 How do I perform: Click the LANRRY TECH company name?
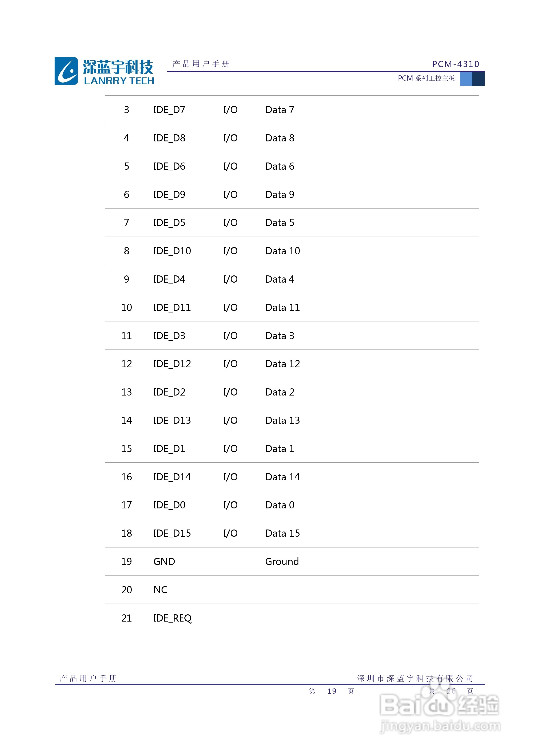pos(119,81)
